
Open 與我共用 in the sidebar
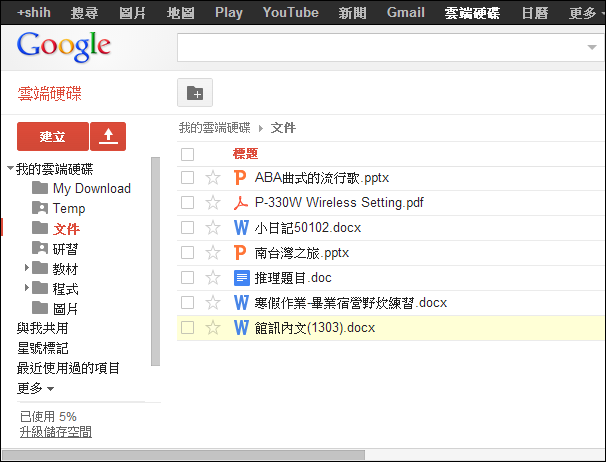(43, 328)
